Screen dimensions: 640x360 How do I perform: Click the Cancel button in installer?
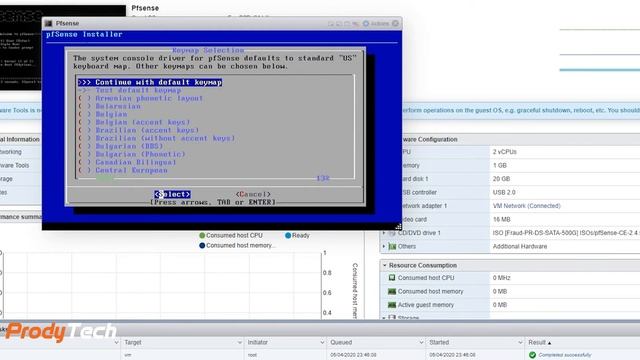coord(253,194)
